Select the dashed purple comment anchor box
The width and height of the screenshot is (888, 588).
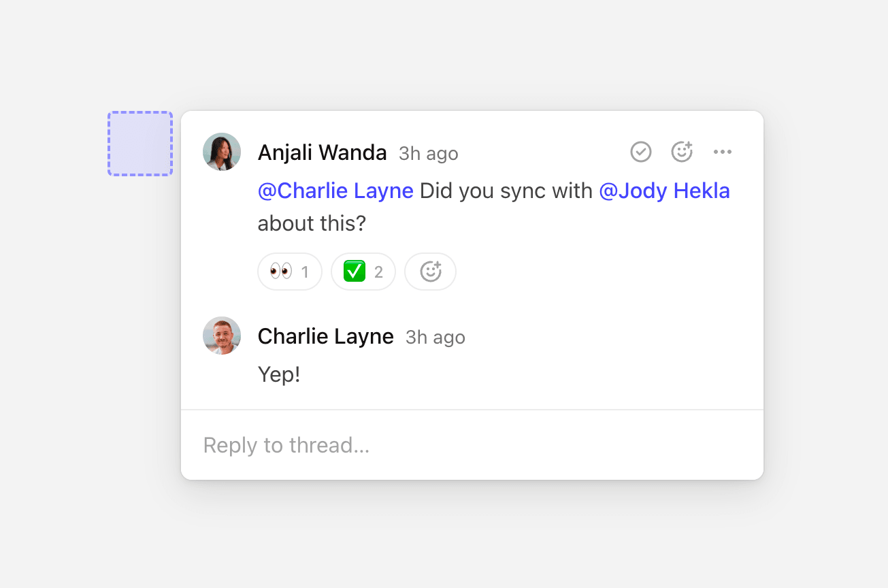click(x=140, y=144)
